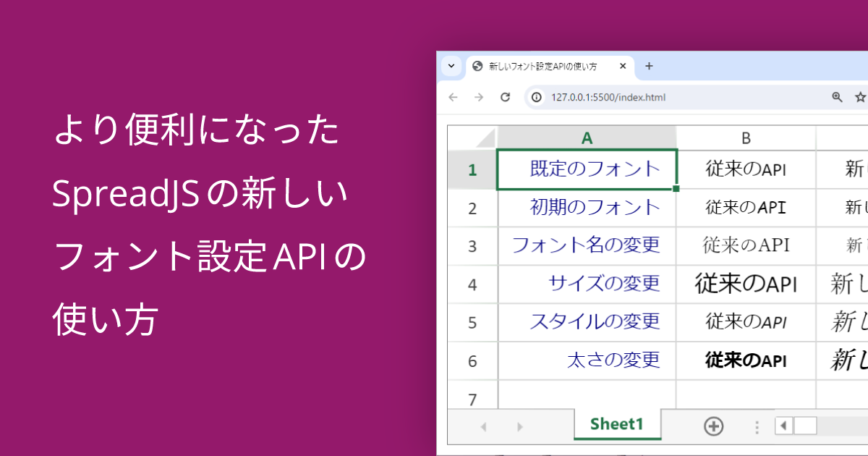Click the select-all corner of the grid
The width and height of the screenshot is (868, 456).
tap(472, 138)
